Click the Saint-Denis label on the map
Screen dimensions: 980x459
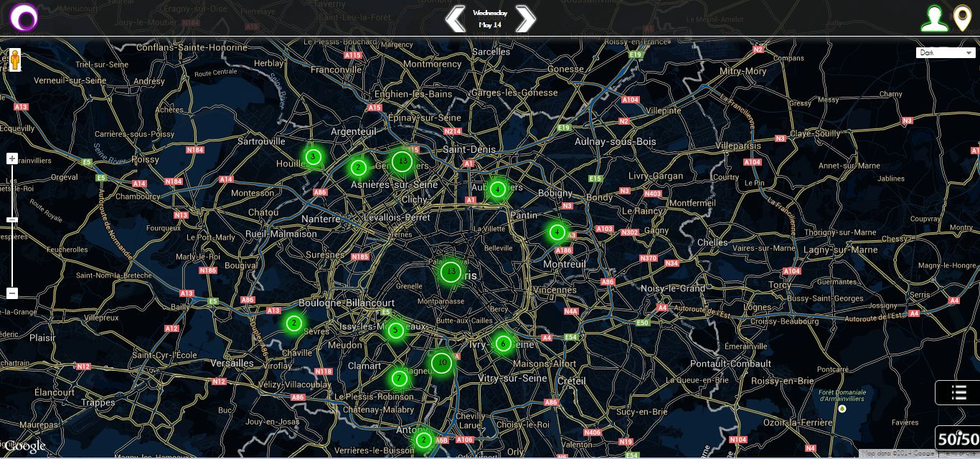pyautogui.click(x=469, y=149)
